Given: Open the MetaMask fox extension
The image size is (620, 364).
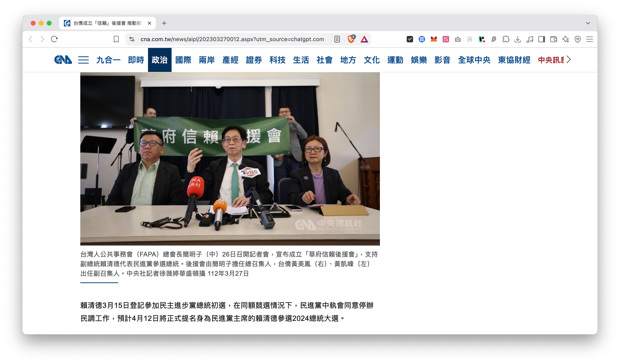Looking at the screenshot, I should 434,39.
